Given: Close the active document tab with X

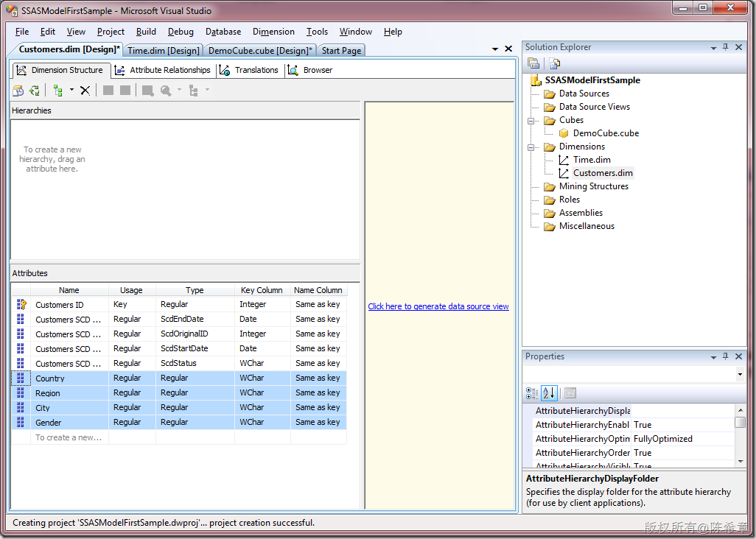Looking at the screenshot, I should 508,49.
